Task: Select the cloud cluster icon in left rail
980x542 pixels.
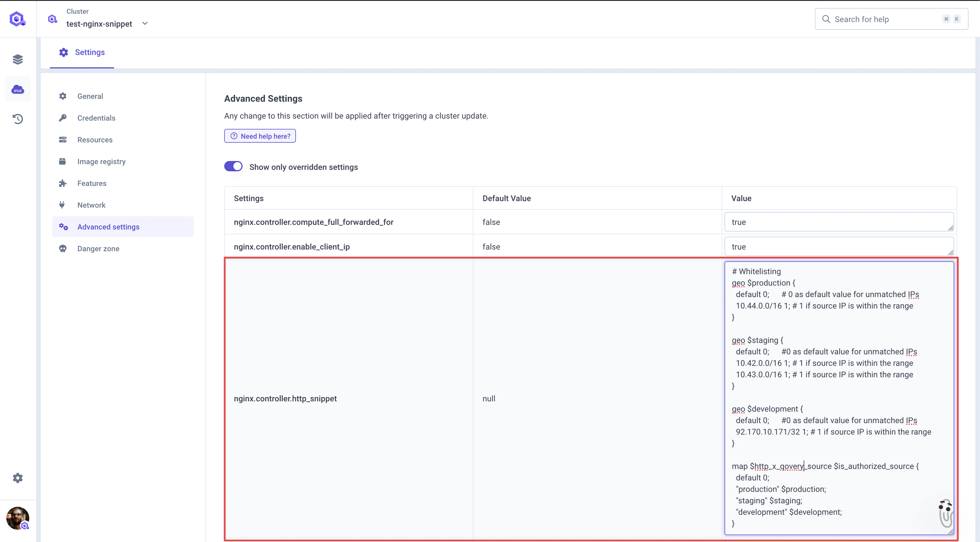Action: (x=18, y=89)
